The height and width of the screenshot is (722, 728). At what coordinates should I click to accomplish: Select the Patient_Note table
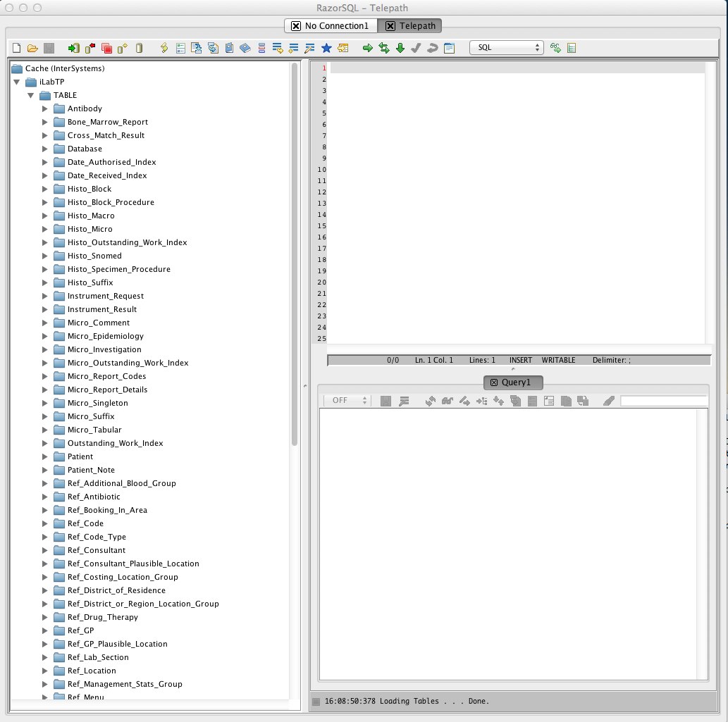[91, 470]
